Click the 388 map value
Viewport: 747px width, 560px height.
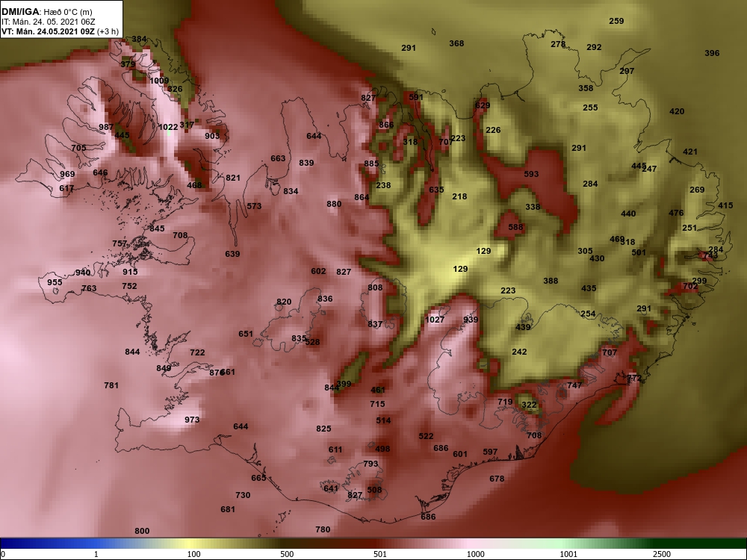click(551, 281)
